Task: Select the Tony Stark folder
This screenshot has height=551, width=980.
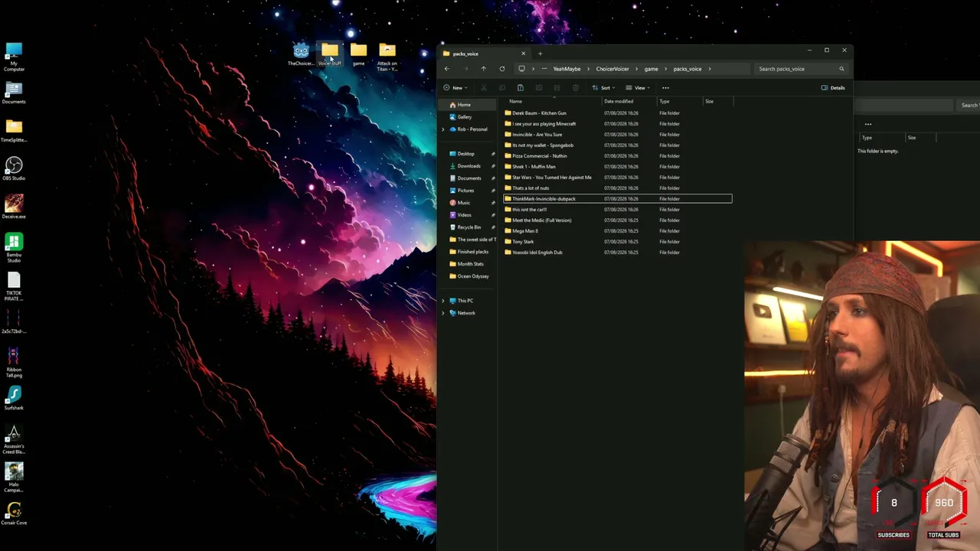Action: pyautogui.click(x=617, y=242)
